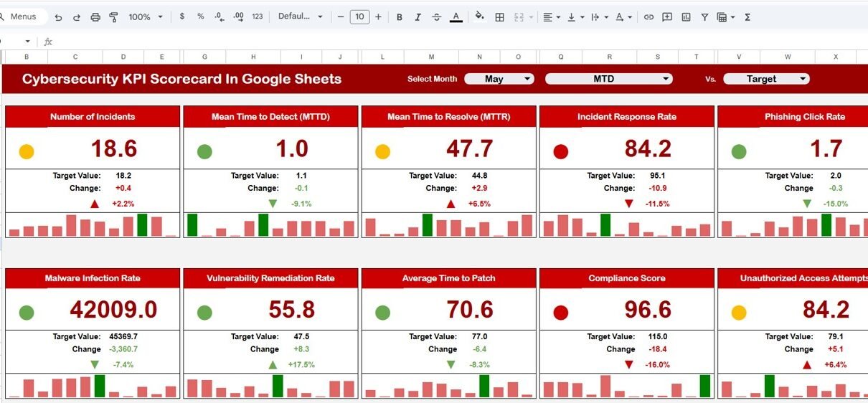This screenshot has width=868, height=403.
Task: Increase font size with plus button
Action: [x=378, y=16]
